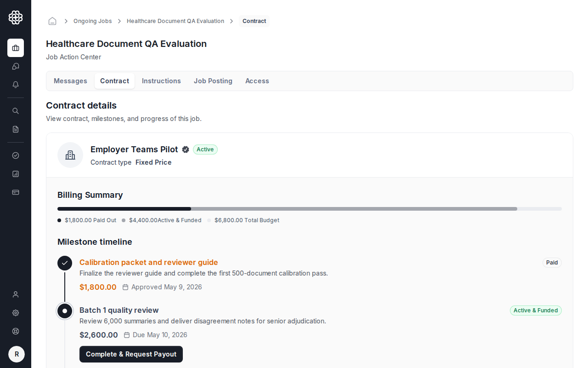Click the Employer Teams Pilot name
Viewport: 588px width, 368px height.
pyautogui.click(x=134, y=149)
